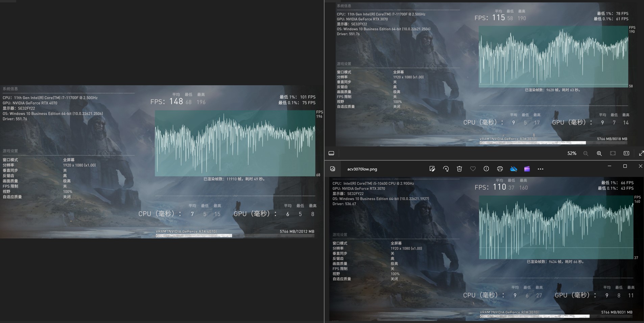Zoom in using the magnifier plus icon
Image resolution: width=644 pixels, height=323 pixels.
click(x=599, y=153)
